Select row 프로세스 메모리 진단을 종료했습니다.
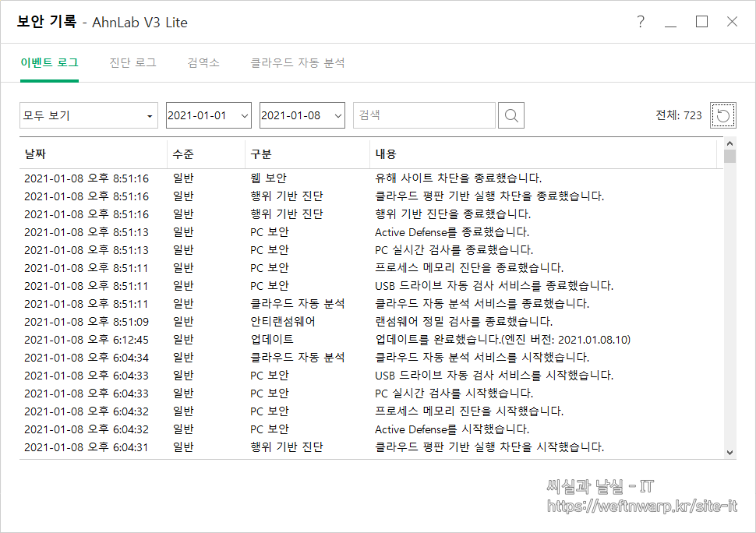The width and height of the screenshot is (756, 533). click(x=371, y=268)
